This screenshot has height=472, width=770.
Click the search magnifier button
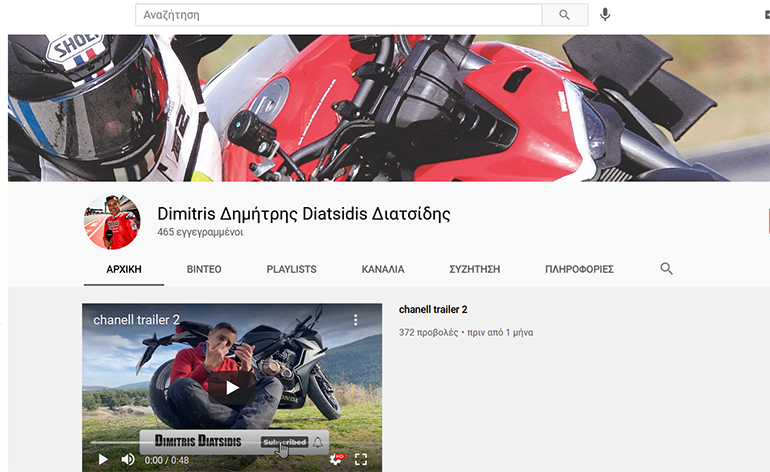click(564, 15)
